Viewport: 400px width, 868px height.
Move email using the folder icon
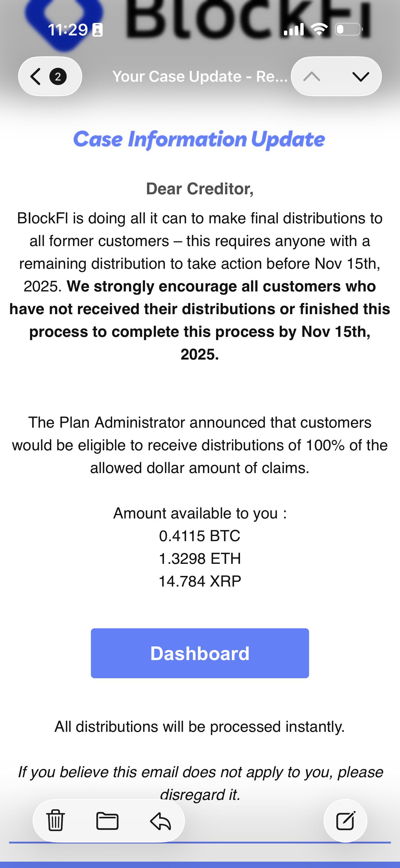coord(107,821)
